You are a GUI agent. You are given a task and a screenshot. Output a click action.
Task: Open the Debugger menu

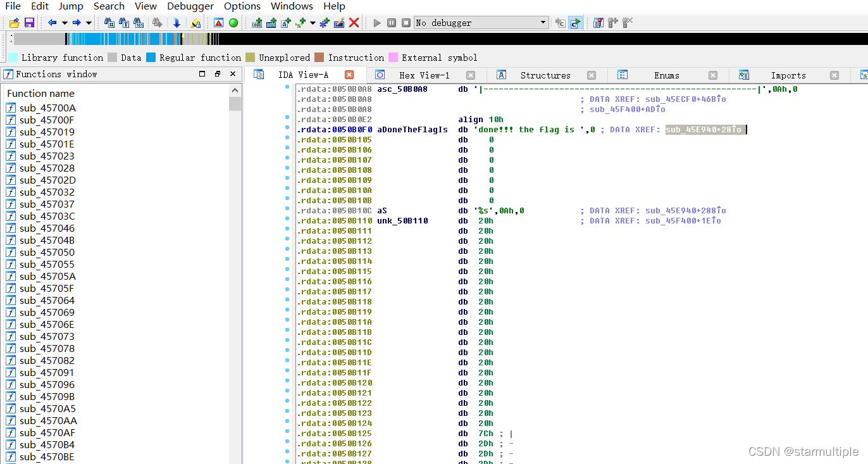(x=190, y=6)
